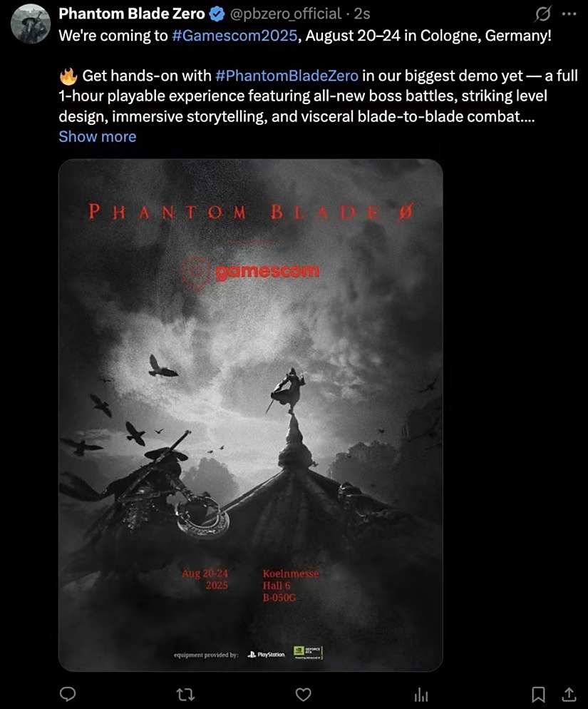Image resolution: width=588 pixels, height=709 pixels.
Task: Open the #Gamescom2025 hashtag link
Action: [234, 35]
